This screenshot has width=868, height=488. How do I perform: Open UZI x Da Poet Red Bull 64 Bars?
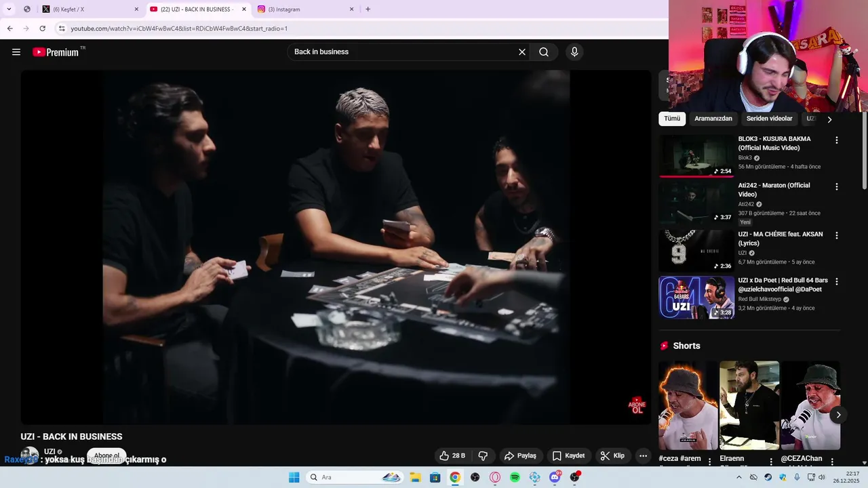pos(783,284)
